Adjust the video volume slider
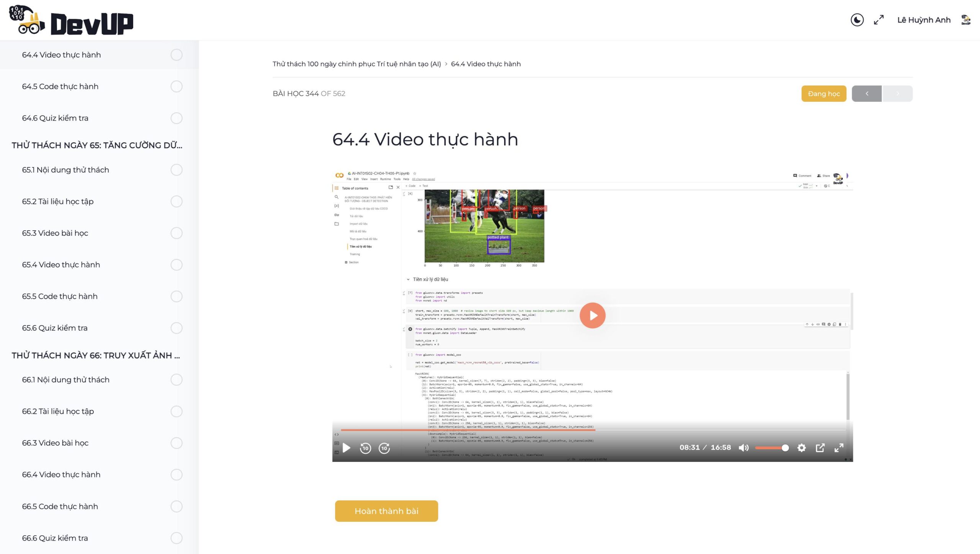This screenshot has width=980, height=554. (771, 448)
